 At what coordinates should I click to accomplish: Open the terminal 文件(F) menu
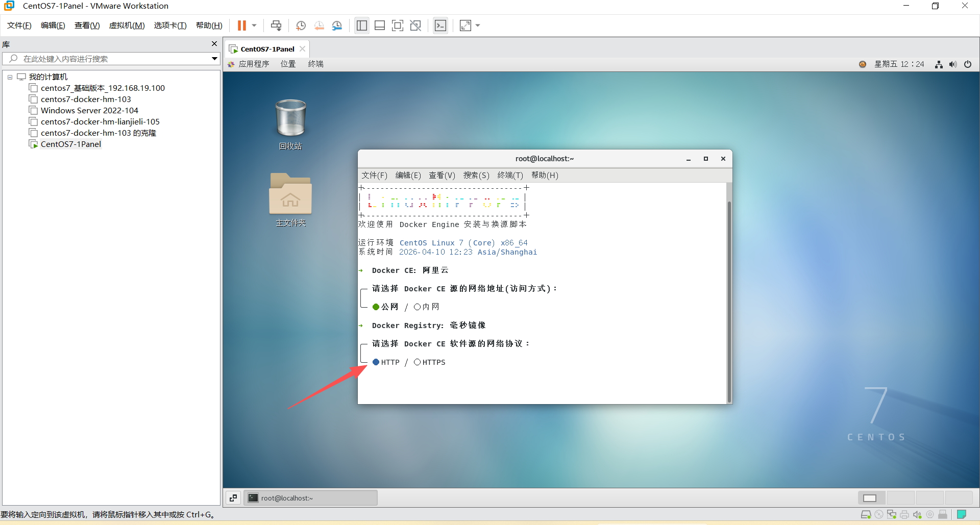coord(375,176)
